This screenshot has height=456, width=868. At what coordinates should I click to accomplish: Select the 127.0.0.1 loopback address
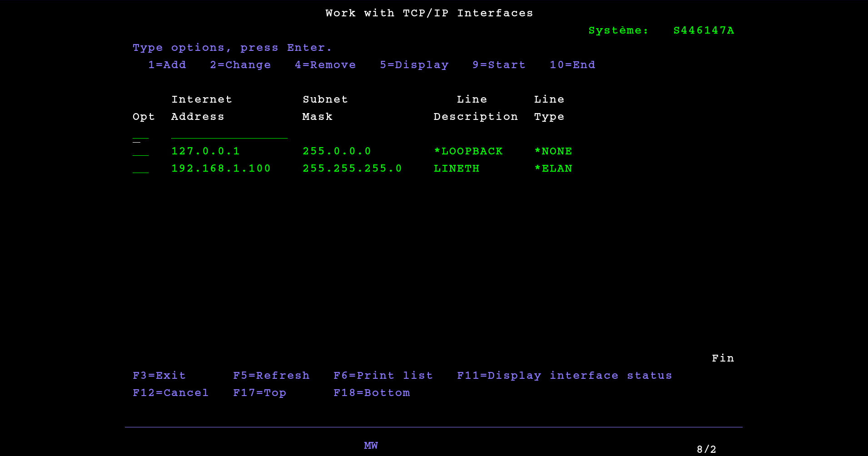click(205, 151)
